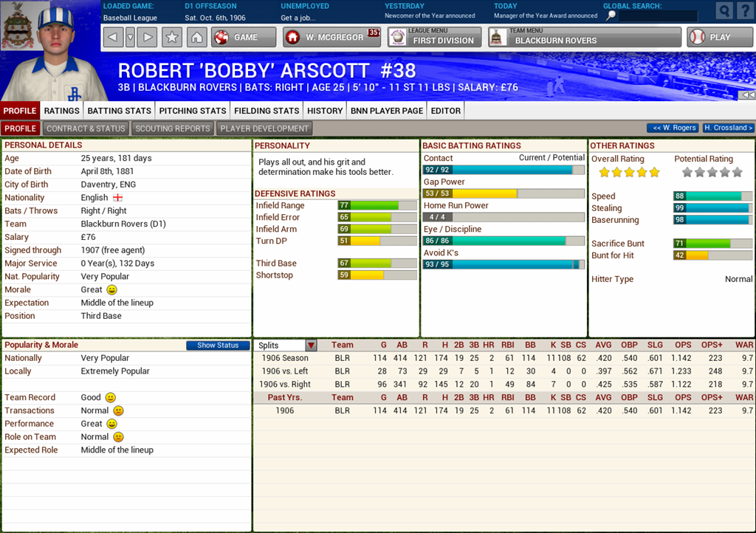Go to the home screen icon
This screenshot has height=533, width=756.
[x=196, y=37]
